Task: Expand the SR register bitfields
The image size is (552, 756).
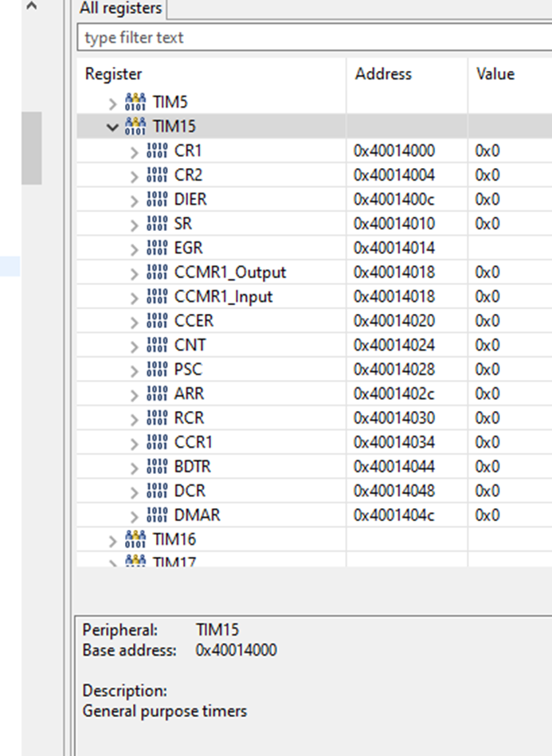Action: point(134,225)
